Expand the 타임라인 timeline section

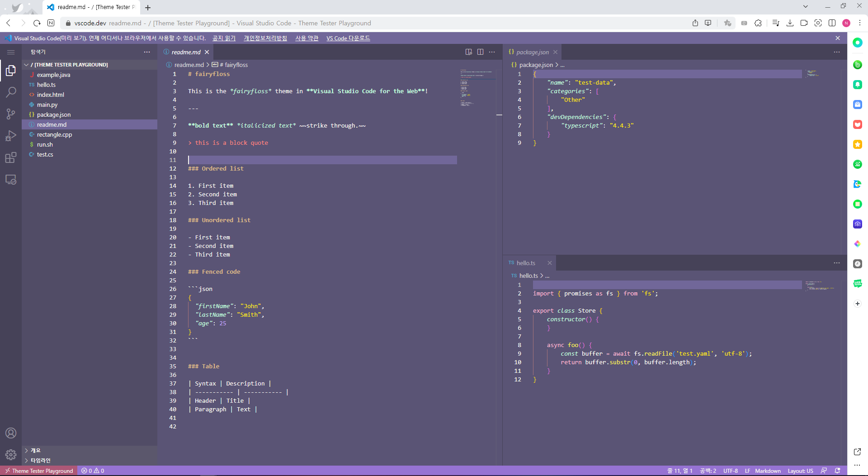coord(90,460)
